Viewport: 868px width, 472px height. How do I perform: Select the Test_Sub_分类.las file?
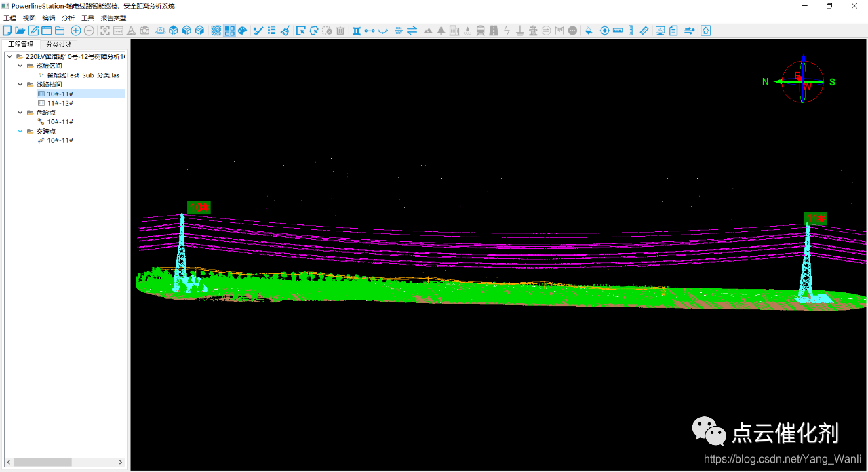[x=83, y=75]
